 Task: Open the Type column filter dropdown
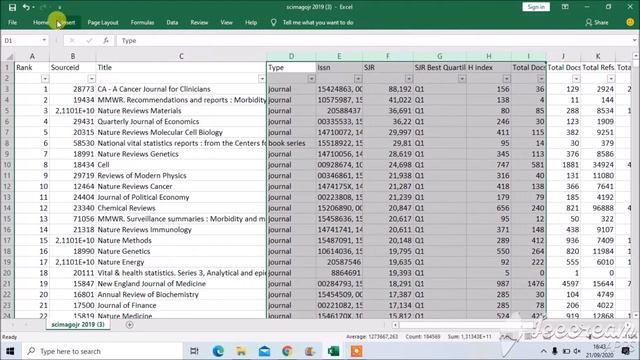pyautogui.click(x=311, y=79)
